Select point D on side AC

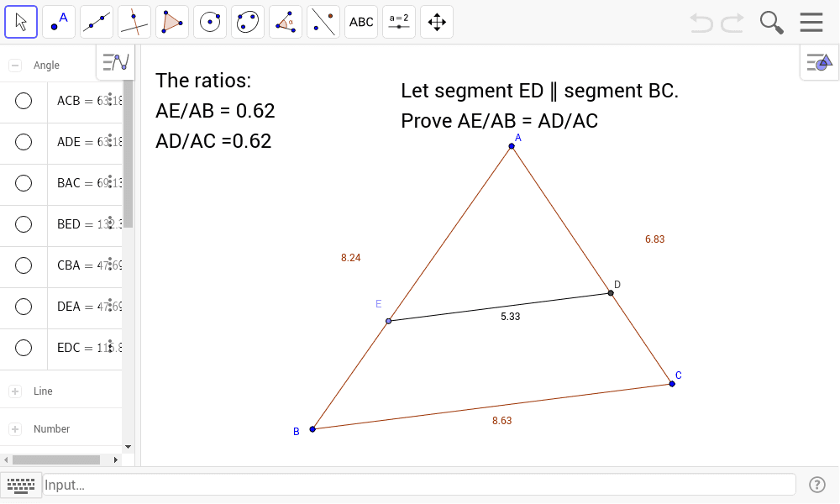coord(611,293)
